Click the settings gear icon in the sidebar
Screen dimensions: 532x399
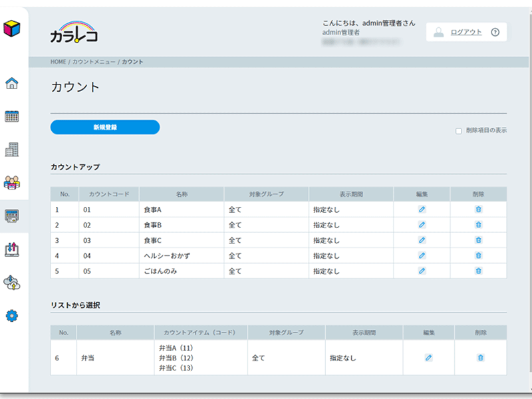[x=12, y=315]
